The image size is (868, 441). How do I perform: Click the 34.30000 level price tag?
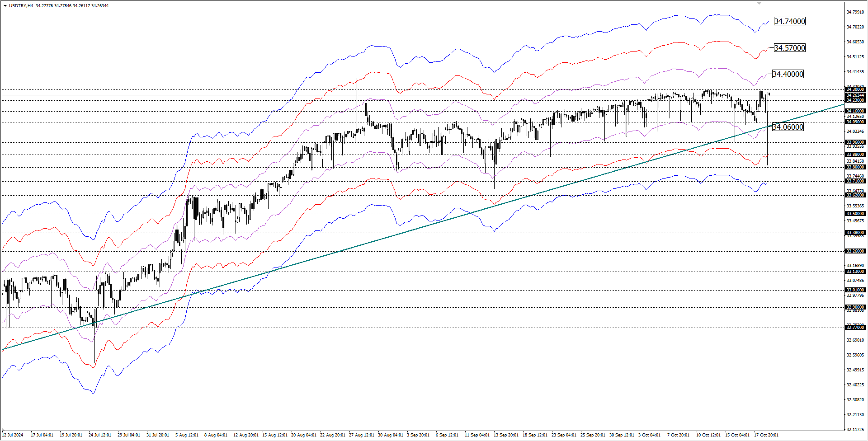(855, 89)
